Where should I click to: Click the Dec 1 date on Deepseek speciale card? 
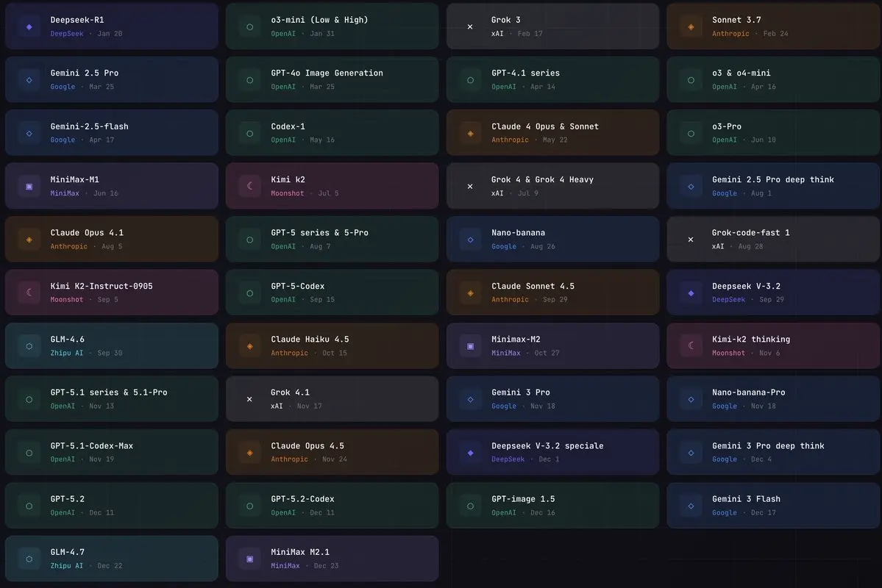(x=549, y=459)
